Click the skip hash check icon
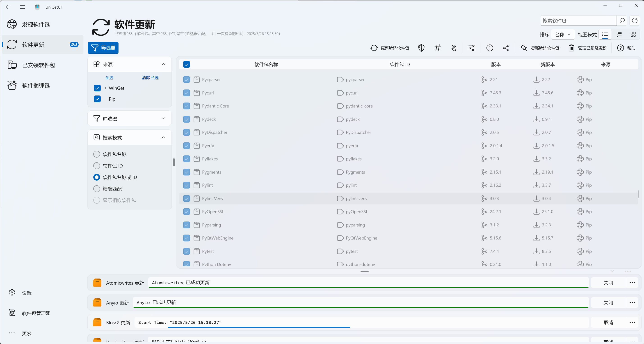 click(438, 48)
